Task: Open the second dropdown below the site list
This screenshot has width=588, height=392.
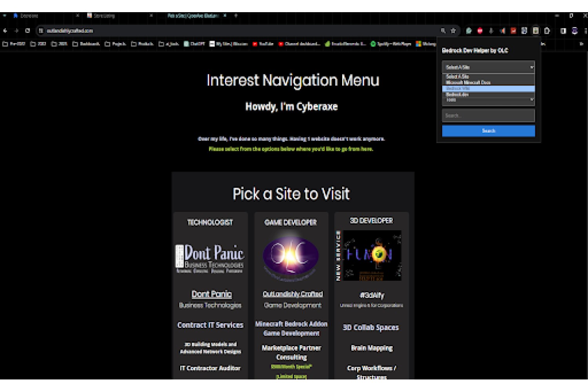Action: pos(488,100)
